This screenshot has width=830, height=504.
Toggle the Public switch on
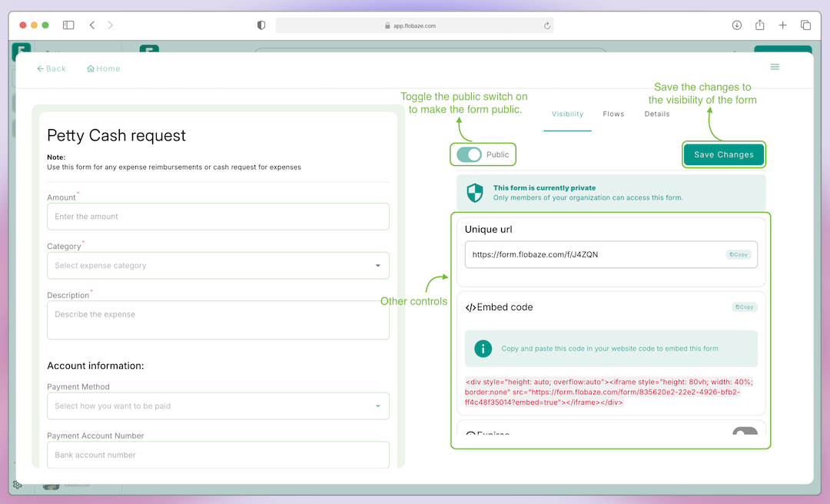[469, 154]
